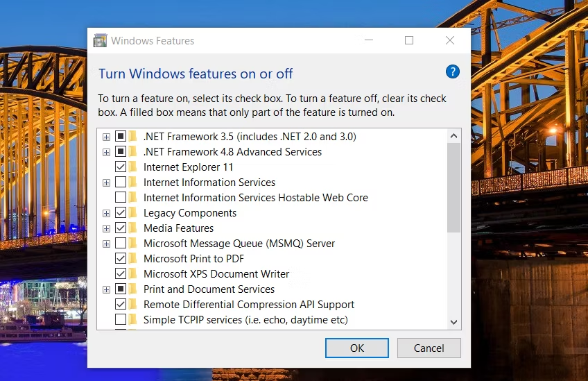588x381 pixels.
Task: Expand the Print and Document Services node
Action: pyautogui.click(x=106, y=289)
